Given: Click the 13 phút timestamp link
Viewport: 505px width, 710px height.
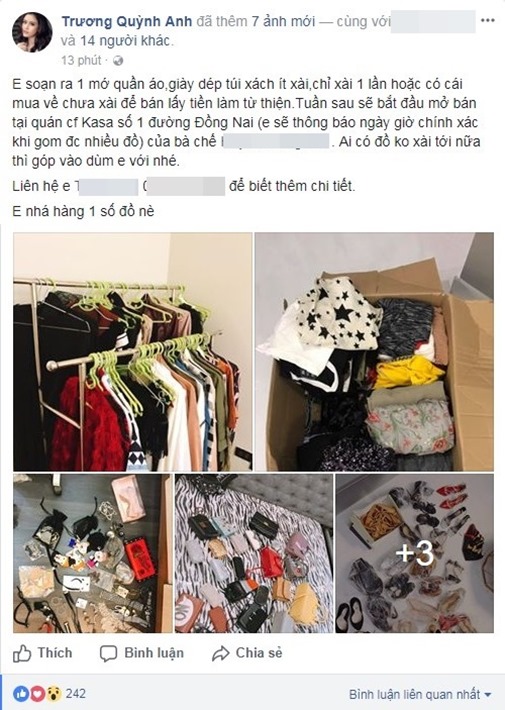Looking at the screenshot, I should (81, 60).
